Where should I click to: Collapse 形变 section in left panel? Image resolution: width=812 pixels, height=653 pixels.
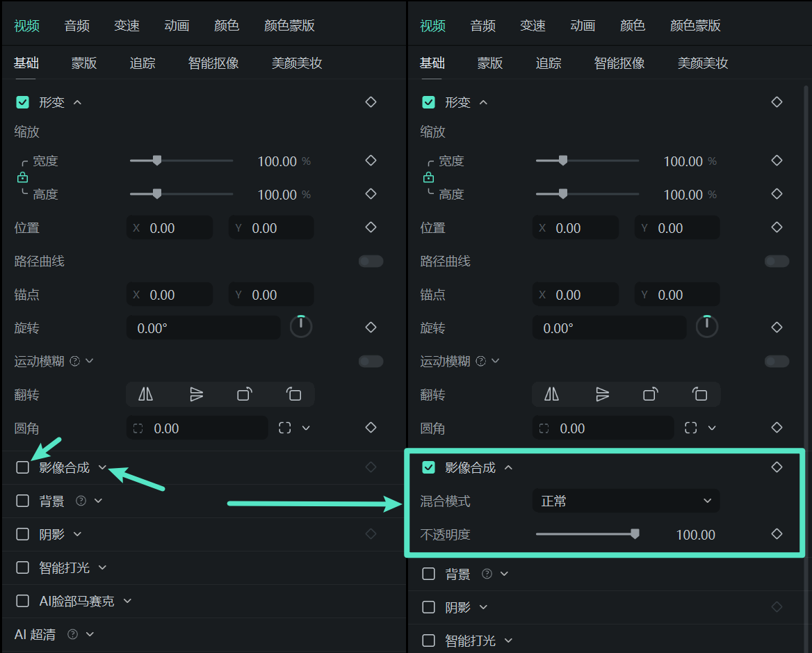(x=77, y=102)
